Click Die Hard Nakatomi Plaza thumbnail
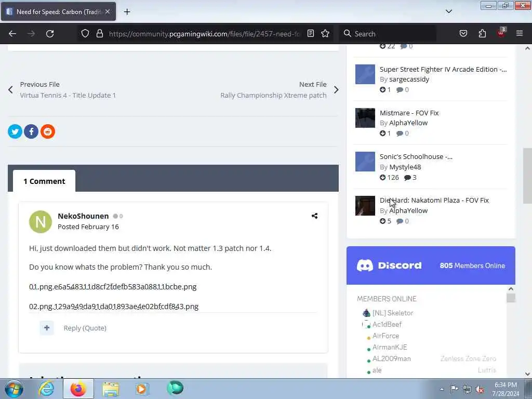 pyautogui.click(x=365, y=206)
